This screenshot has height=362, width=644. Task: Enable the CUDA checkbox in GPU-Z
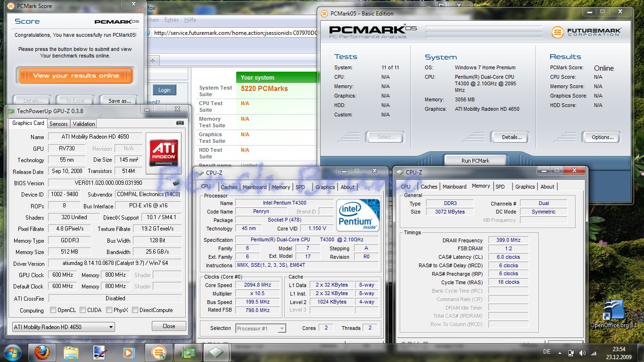(83, 310)
